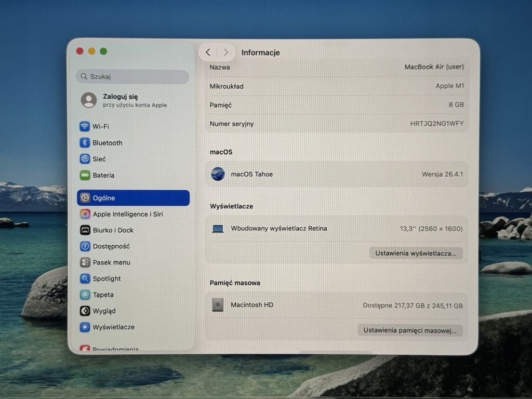Select Bluetooth label in sidebar
Screen dimensions: 532x399
click(x=108, y=143)
